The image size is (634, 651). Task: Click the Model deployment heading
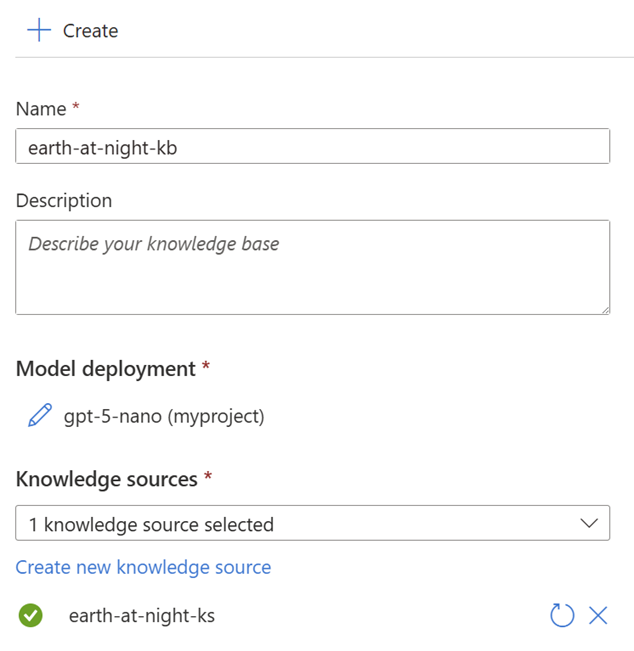click(x=105, y=368)
